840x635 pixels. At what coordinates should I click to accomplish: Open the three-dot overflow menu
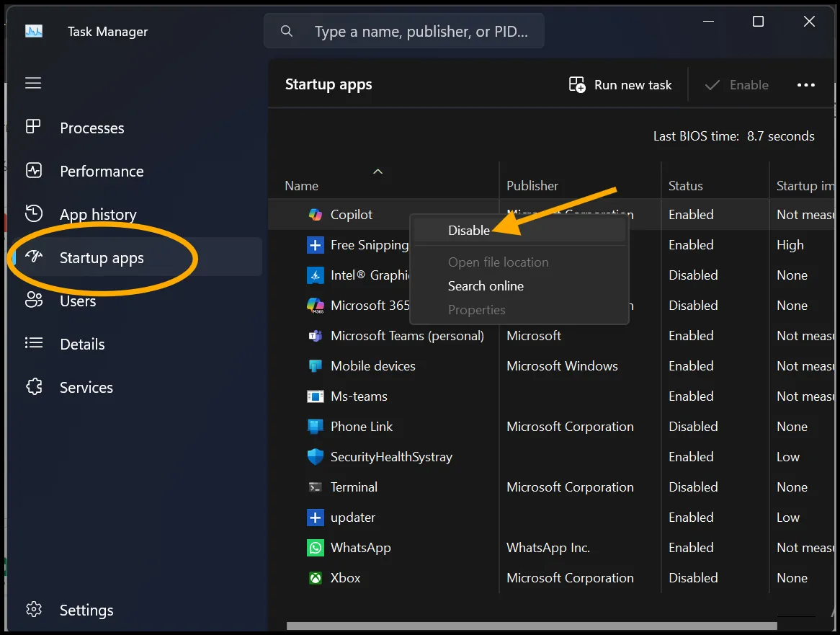pyautogui.click(x=805, y=84)
